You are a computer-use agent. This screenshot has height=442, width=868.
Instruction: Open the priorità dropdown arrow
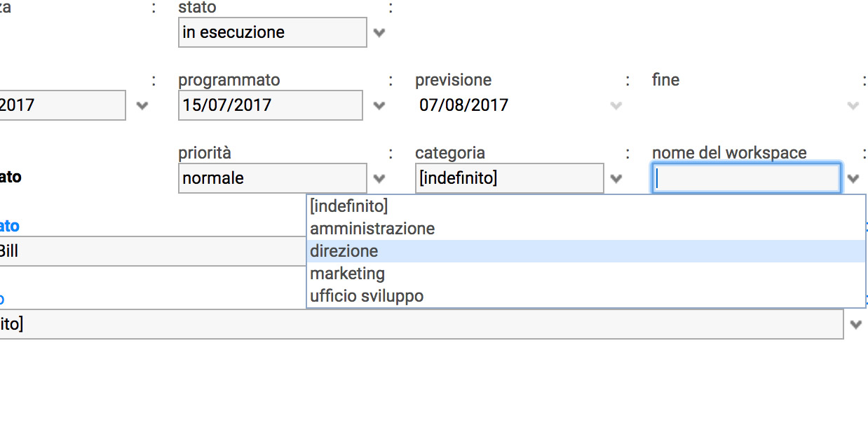(x=379, y=179)
